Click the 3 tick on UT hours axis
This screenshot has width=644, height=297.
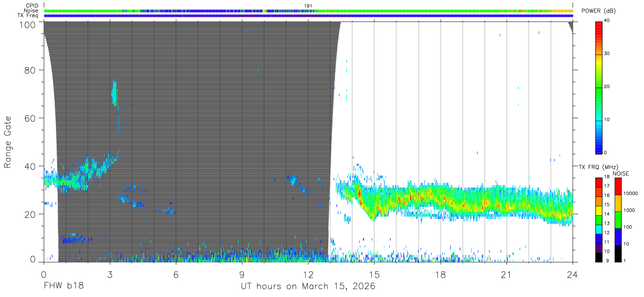(110, 274)
